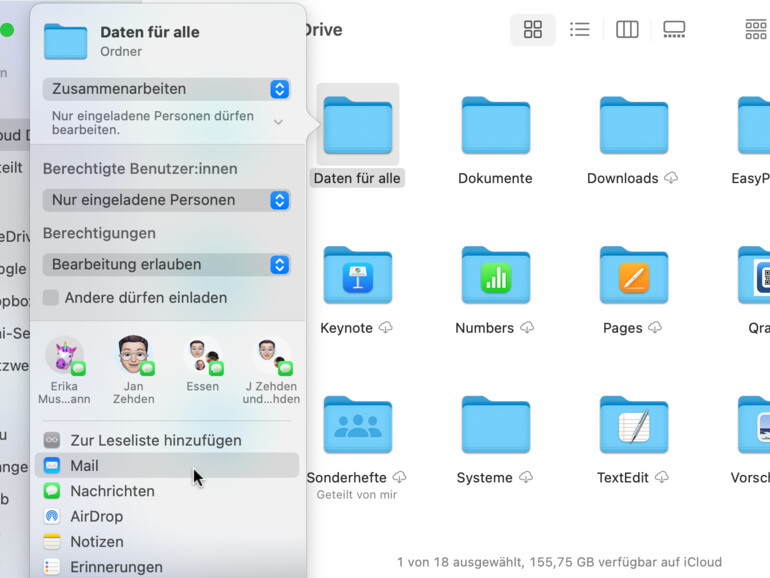
Task: Click the folder icon in share popup header
Action: (65, 41)
